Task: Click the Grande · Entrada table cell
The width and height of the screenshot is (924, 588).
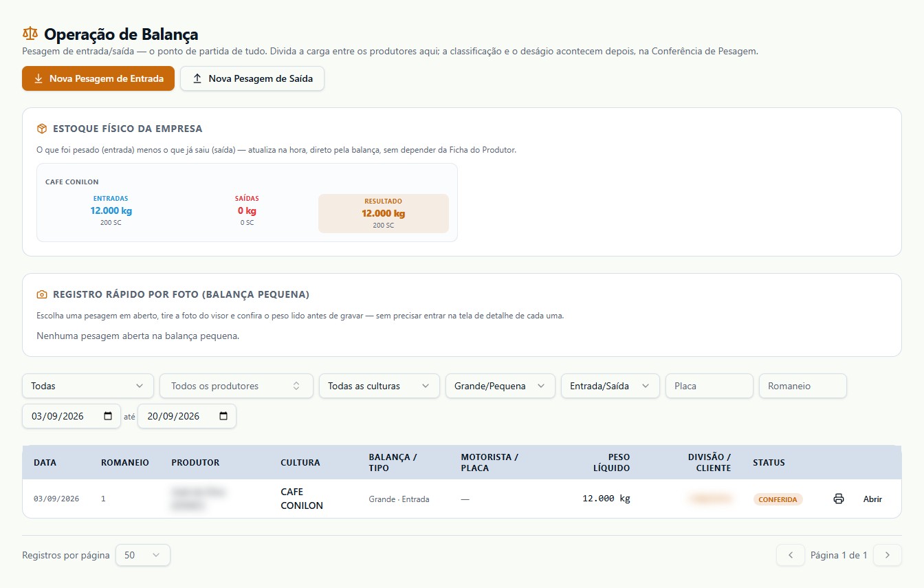Action: click(x=399, y=499)
